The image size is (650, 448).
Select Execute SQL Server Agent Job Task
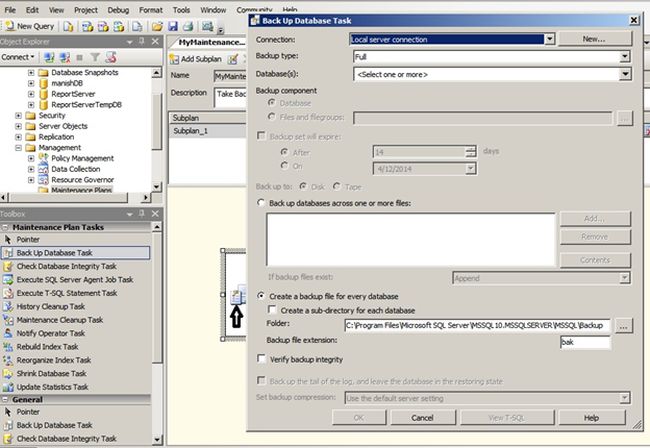(76, 280)
